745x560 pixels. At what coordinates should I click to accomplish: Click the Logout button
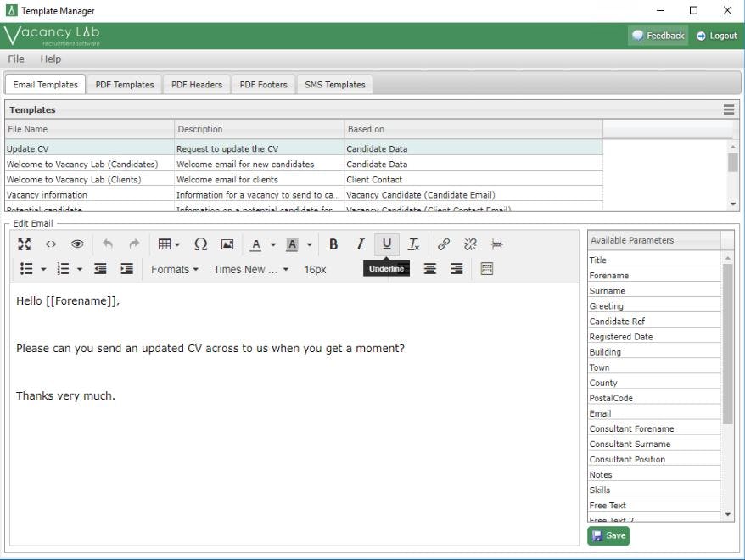[717, 35]
